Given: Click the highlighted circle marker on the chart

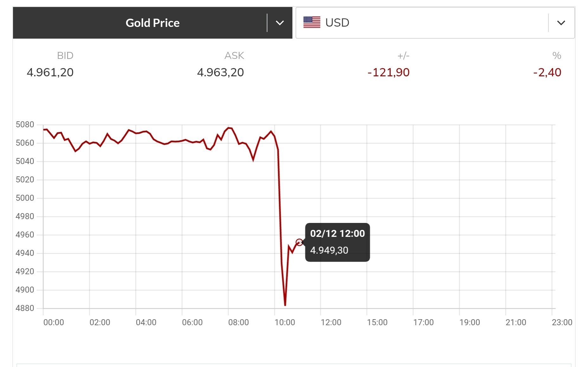Looking at the screenshot, I should (299, 243).
